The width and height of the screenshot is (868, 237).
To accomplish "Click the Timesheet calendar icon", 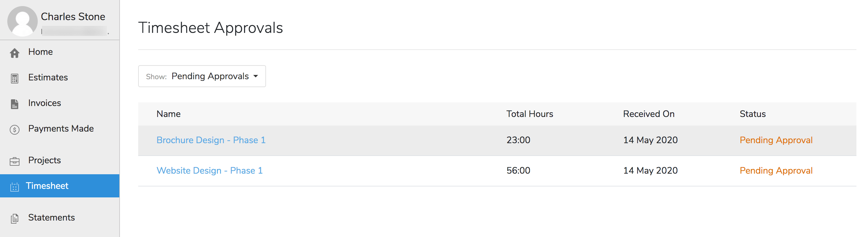I will [x=15, y=187].
